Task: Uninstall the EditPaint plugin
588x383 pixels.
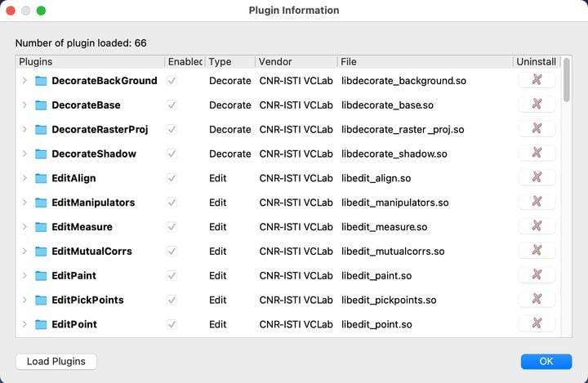Action: 537,275
